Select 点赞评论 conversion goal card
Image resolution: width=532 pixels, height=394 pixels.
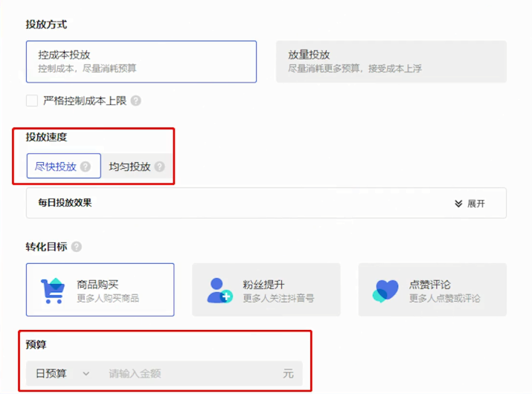coord(432,290)
